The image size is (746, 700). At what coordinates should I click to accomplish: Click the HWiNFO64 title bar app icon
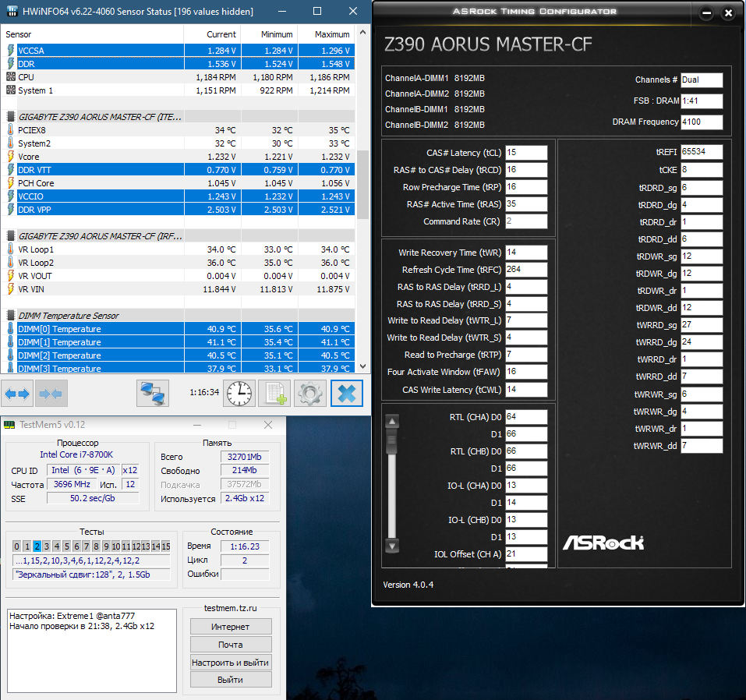(x=12, y=11)
